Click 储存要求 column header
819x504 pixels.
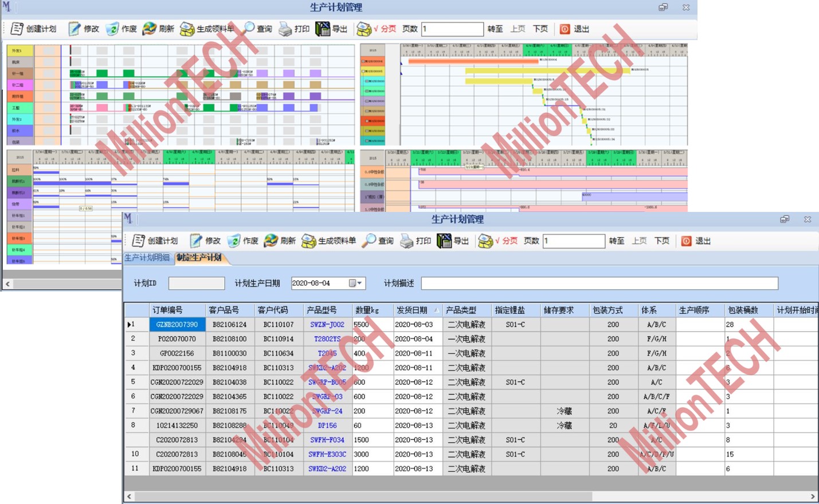click(565, 310)
